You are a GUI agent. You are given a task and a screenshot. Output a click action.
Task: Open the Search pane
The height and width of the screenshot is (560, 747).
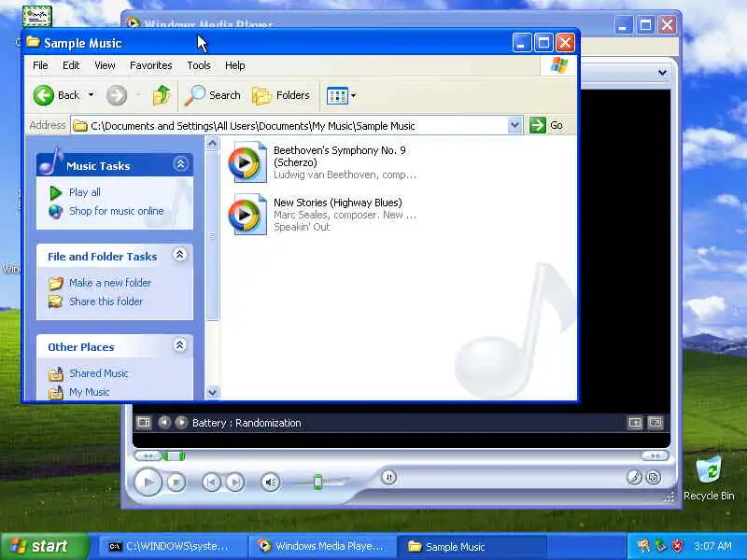tap(213, 95)
